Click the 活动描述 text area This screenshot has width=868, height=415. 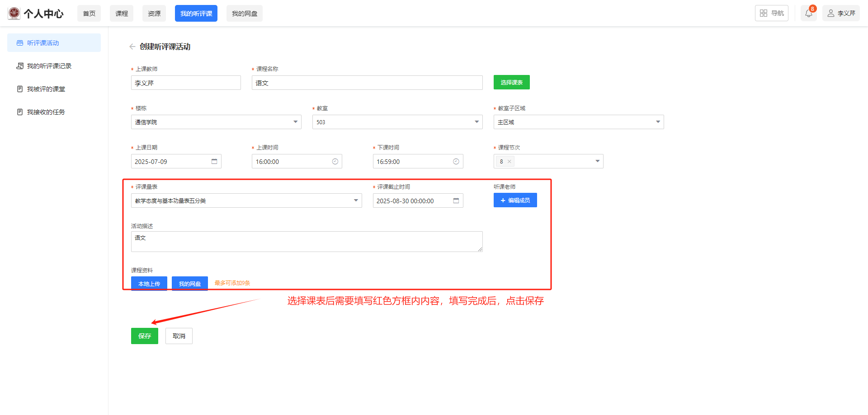(x=307, y=242)
